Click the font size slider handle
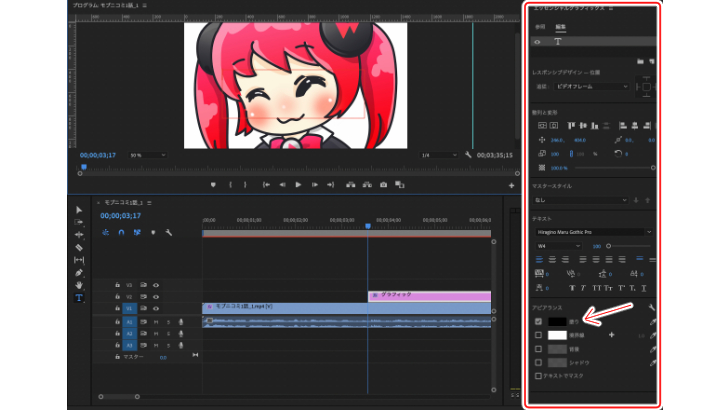This screenshot has height=410, width=728. click(608, 246)
